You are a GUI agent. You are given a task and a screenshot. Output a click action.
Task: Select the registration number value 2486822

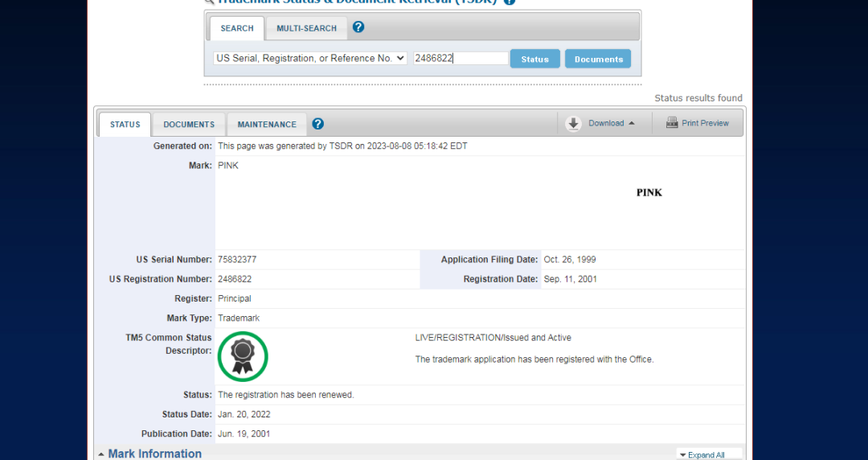pyautogui.click(x=235, y=279)
